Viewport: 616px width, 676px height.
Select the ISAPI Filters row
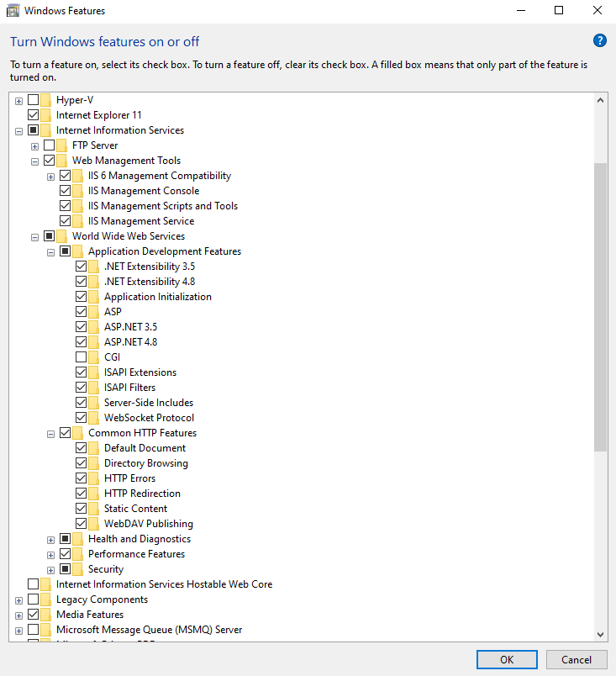(x=129, y=388)
